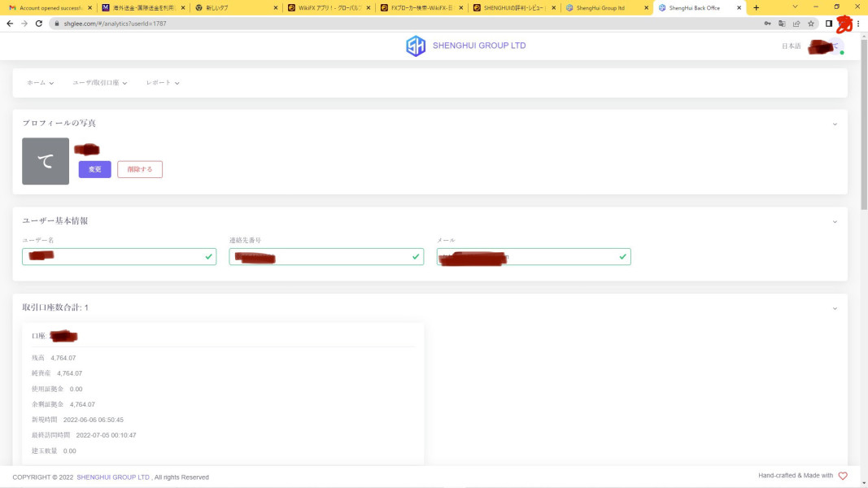Go back using browser back arrow
This screenshot has height=488, width=868.
pos(10,24)
